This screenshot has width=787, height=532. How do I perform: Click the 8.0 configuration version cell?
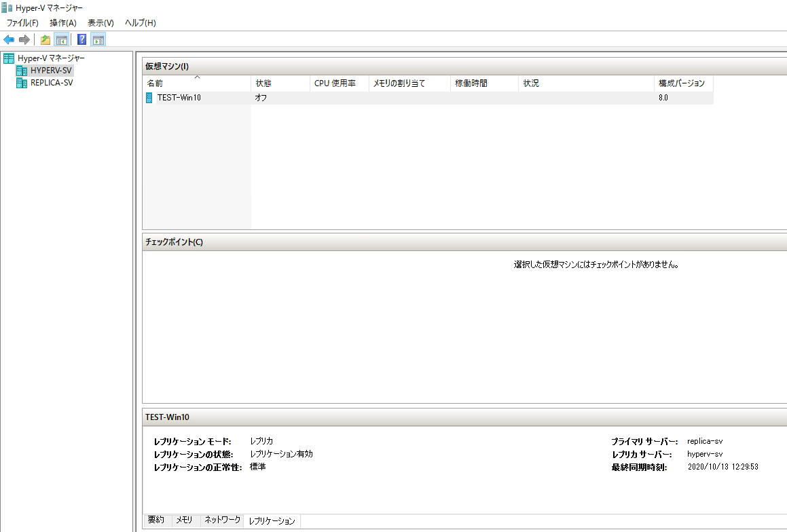(663, 98)
